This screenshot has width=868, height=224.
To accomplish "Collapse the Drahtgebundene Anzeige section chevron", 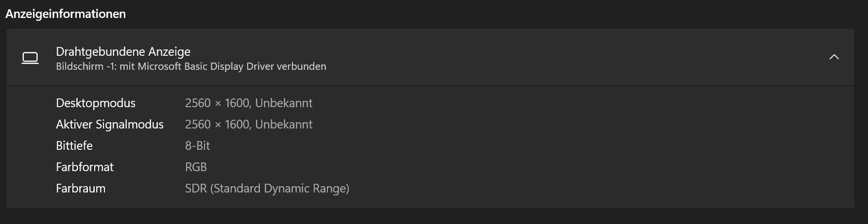I will (x=834, y=57).
